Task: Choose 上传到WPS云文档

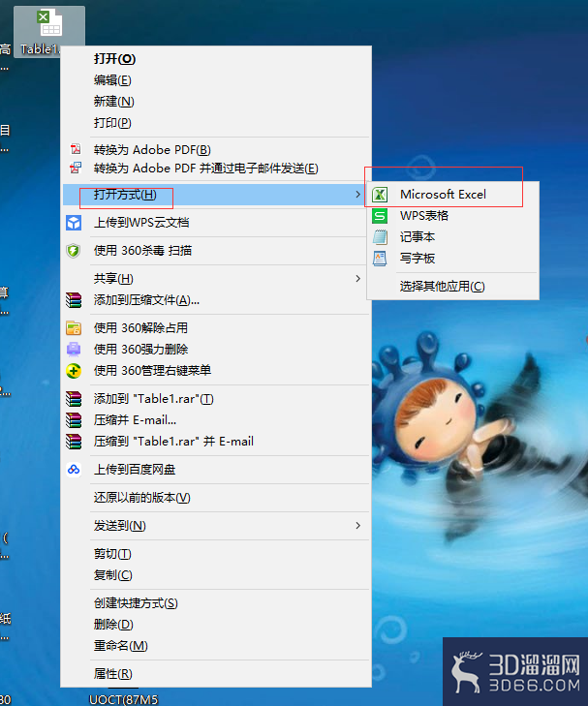Action: click(216, 223)
